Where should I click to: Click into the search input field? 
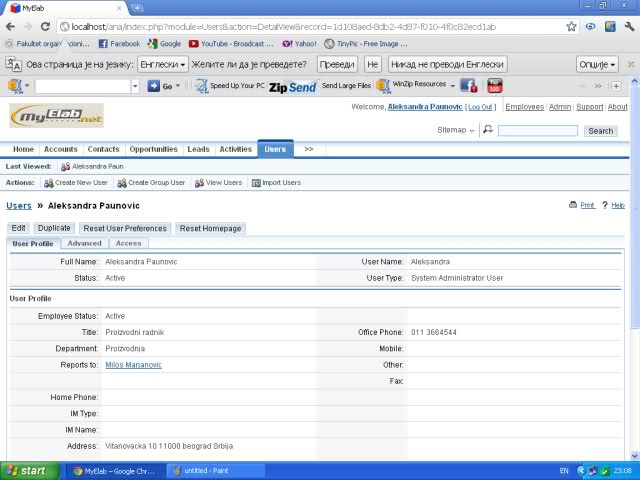[537, 130]
